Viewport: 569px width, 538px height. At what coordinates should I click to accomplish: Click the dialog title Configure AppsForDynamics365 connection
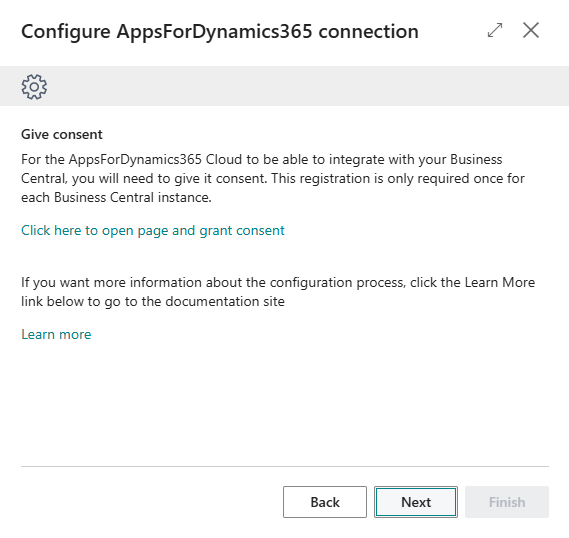pyautogui.click(x=220, y=32)
